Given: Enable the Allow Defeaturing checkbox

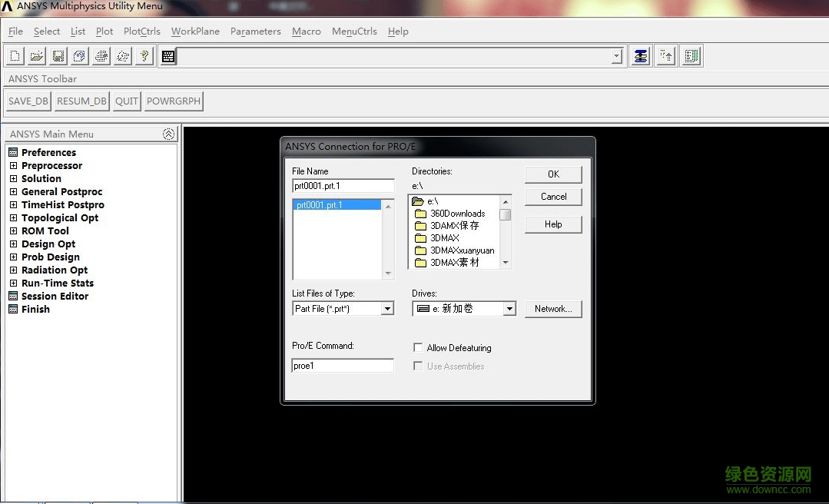Looking at the screenshot, I should pyautogui.click(x=418, y=346).
